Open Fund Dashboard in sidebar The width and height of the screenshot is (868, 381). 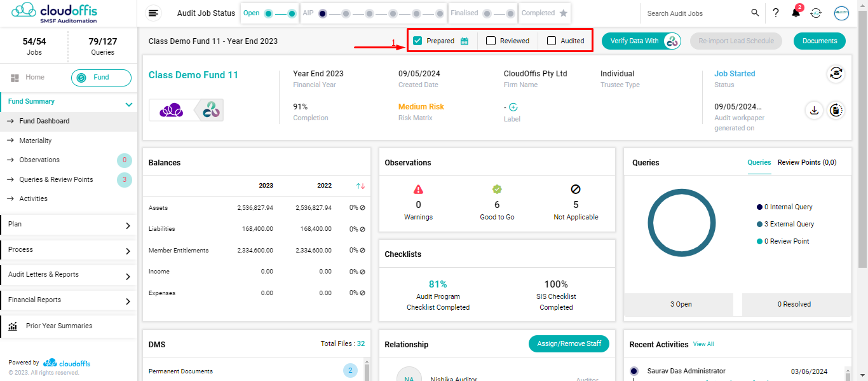click(69, 121)
